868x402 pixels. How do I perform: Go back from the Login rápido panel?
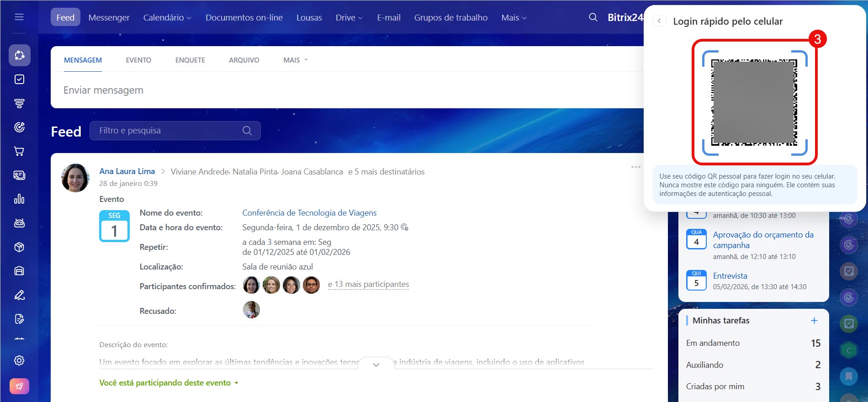point(659,21)
